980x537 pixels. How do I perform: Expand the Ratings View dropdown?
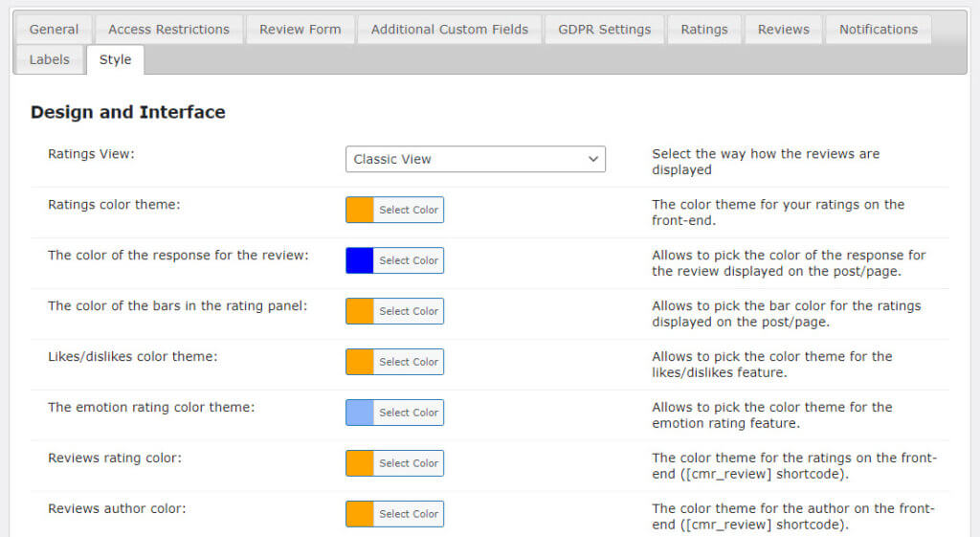tap(475, 159)
